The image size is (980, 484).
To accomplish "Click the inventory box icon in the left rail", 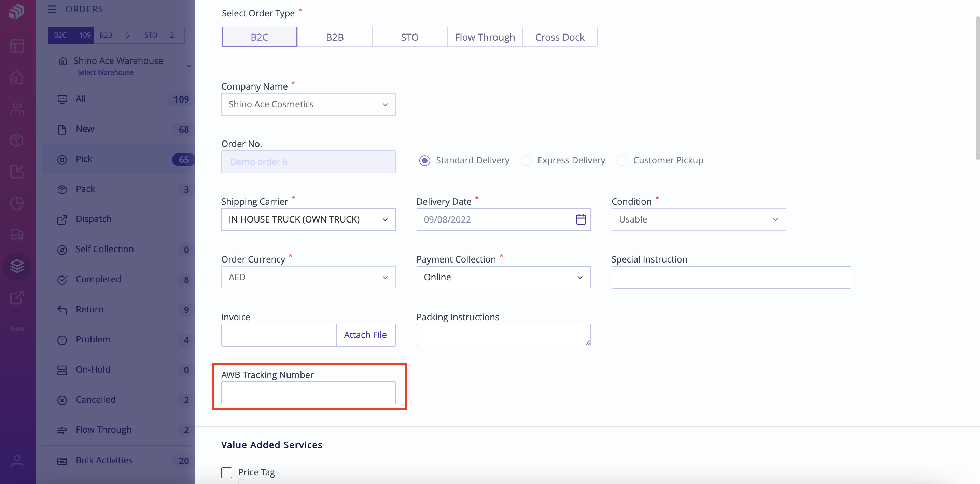I will coord(17,140).
